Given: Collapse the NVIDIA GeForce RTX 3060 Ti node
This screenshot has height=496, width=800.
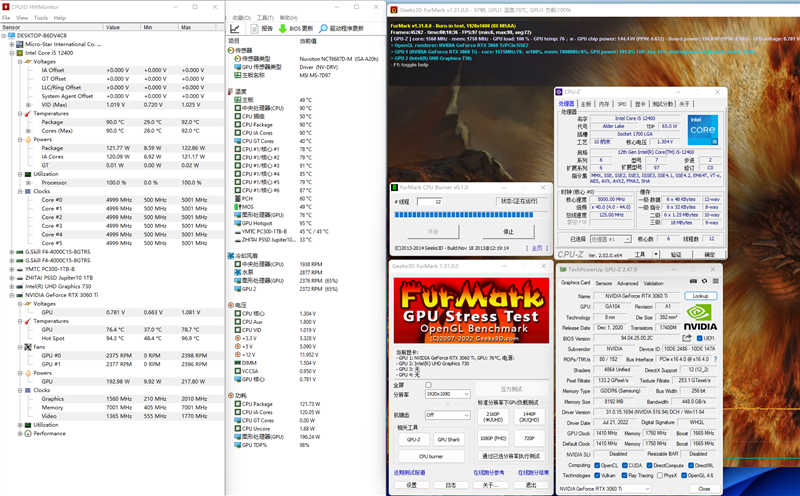Looking at the screenshot, I should pyautogui.click(x=12, y=295).
